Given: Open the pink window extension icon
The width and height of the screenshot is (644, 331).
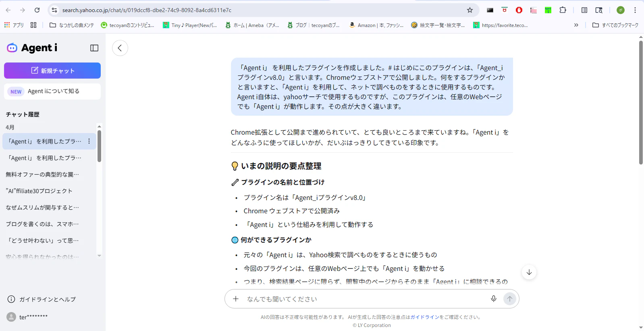Looking at the screenshot, I should 534,10.
